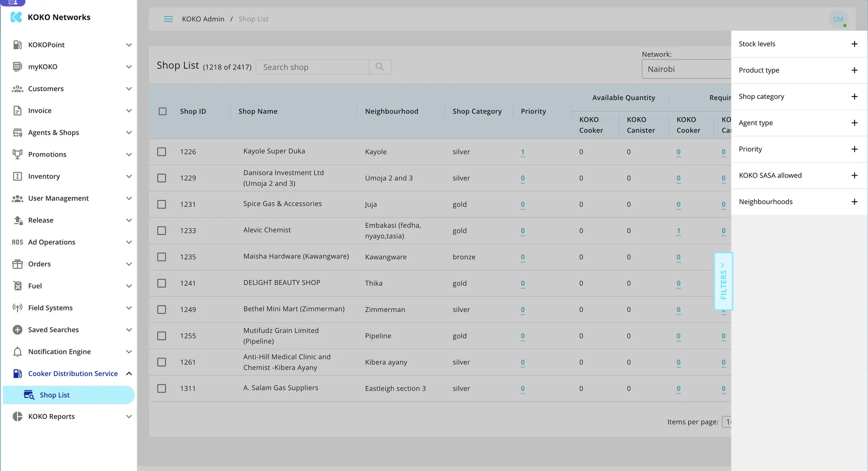Click the Agents & Shops icon
Image resolution: width=868 pixels, height=471 pixels.
(17, 133)
